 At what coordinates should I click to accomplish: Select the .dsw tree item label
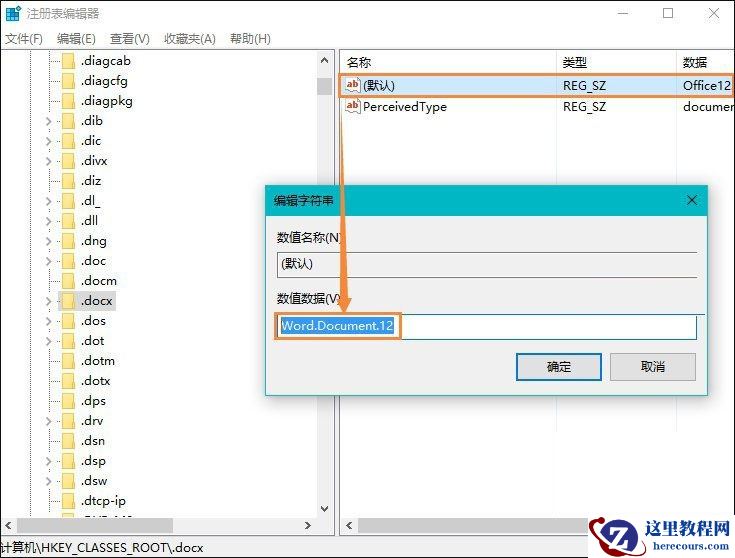coord(94,481)
